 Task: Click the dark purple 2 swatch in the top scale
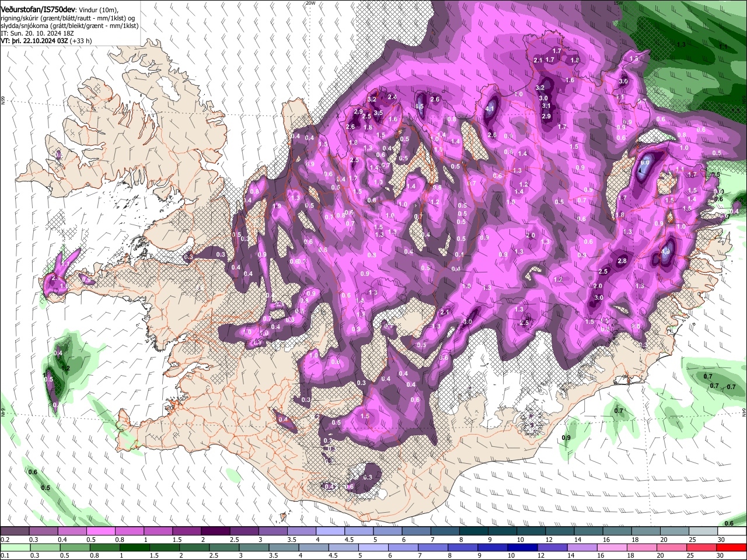215,531
